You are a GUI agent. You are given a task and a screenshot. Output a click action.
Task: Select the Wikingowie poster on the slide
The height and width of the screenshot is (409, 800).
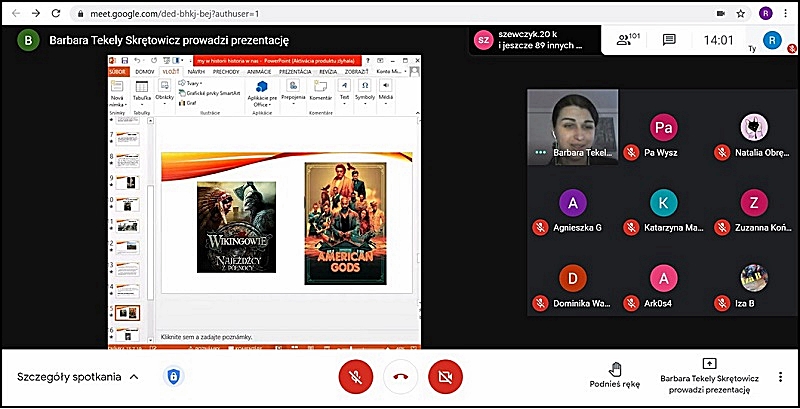click(236, 227)
